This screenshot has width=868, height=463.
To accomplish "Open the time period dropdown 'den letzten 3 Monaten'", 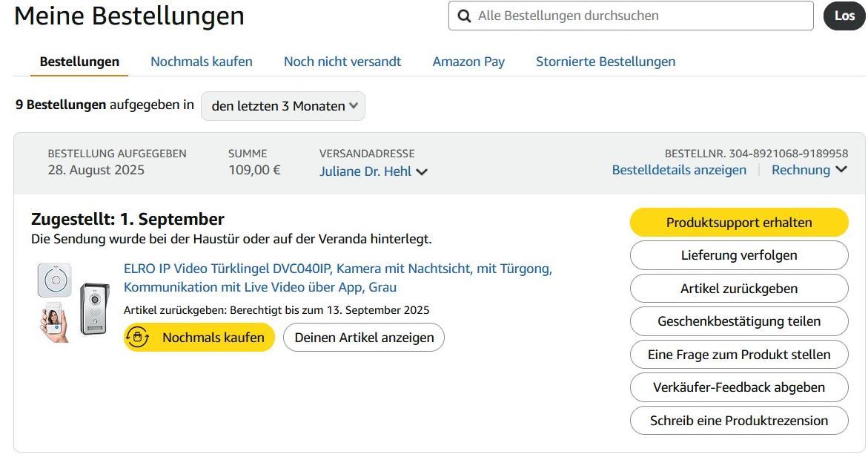I will click(283, 106).
